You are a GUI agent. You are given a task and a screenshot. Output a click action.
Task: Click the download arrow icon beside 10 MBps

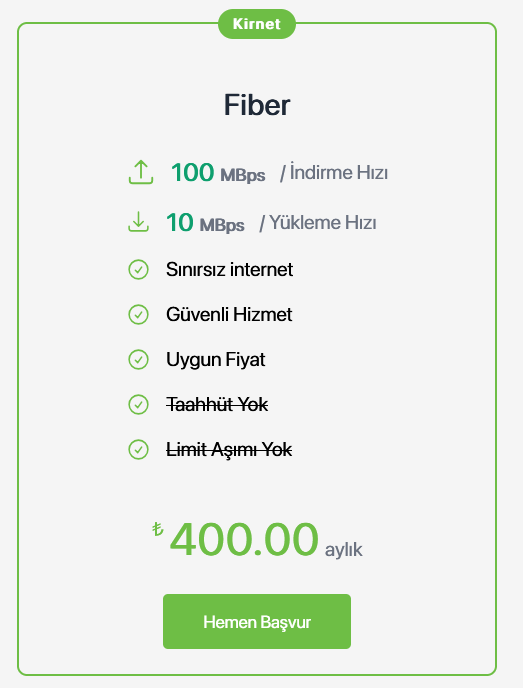[138, 222]
